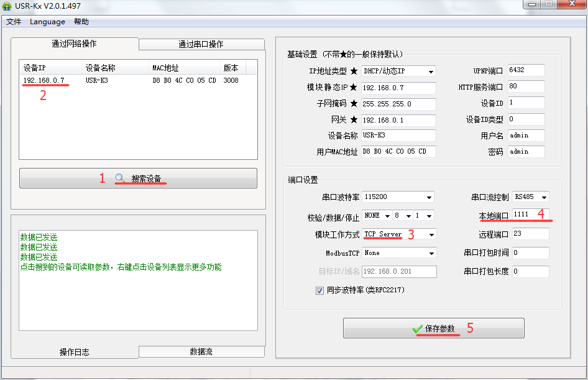This screenshot has width=588, height=380.
Task: Open the 串口波特率 115200 dropdown
Action: click(429, 197)
